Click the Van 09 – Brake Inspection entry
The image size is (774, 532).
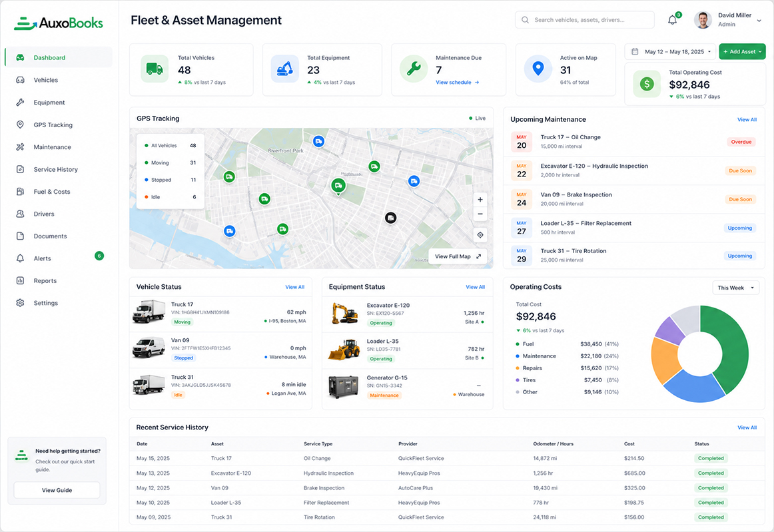tap(634, 199)
